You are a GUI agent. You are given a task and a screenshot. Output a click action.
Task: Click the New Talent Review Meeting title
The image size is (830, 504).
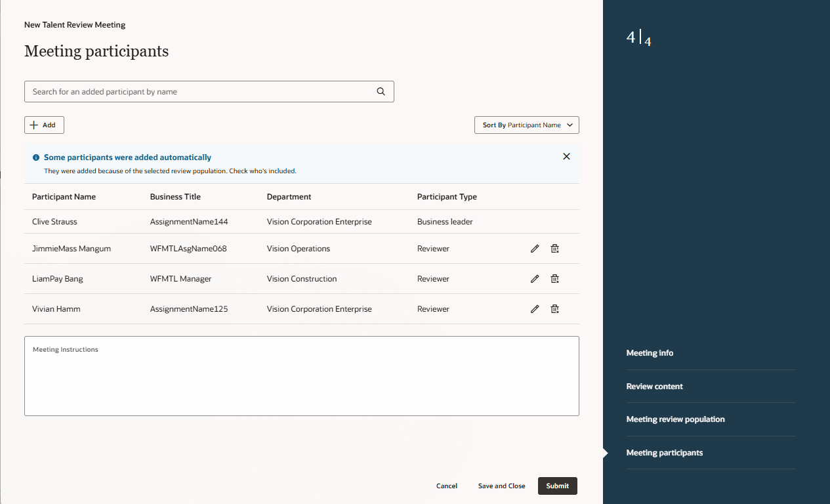75,25
